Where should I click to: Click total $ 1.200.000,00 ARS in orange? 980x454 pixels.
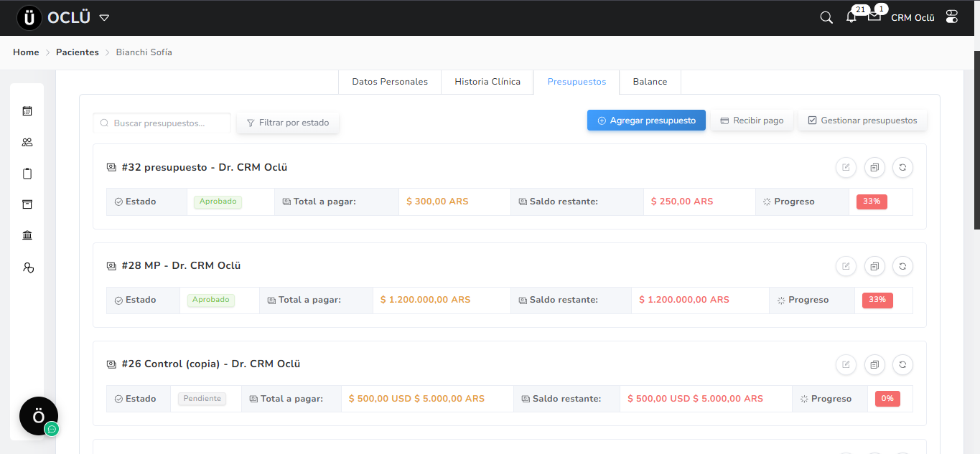coord(426,300)
